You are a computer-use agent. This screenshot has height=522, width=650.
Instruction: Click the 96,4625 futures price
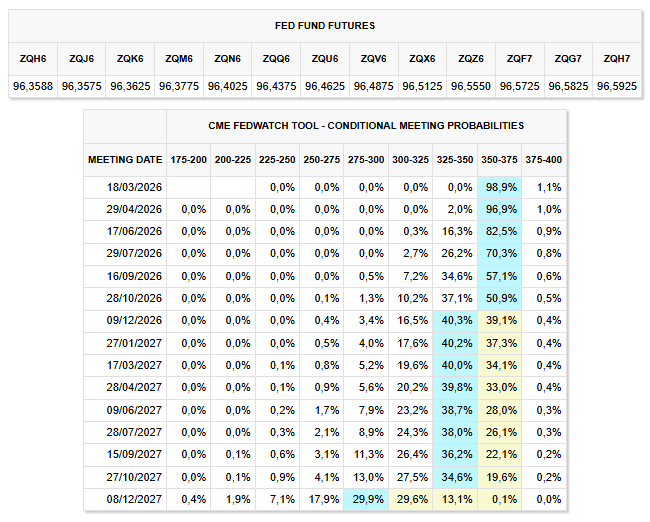click(x=325, y=86)
